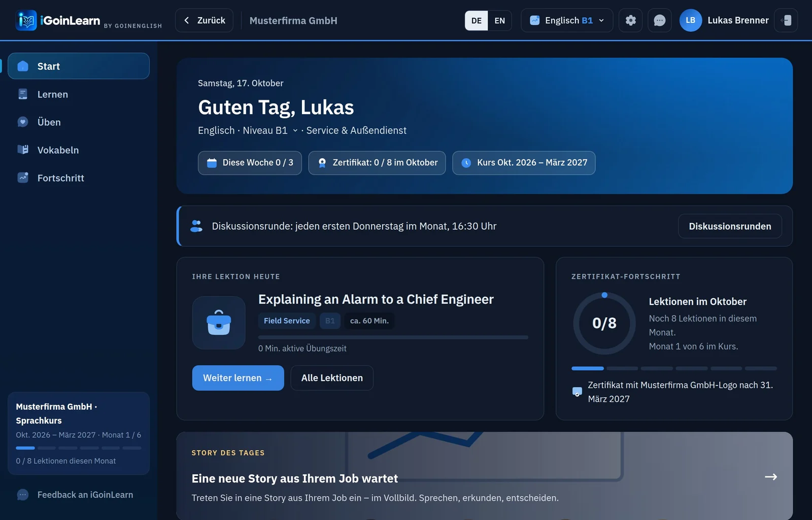Click the lesson title Explaining an Alarm to a Chief Engineer
Viewport: 812px width, 520px height.
(376, 299)
